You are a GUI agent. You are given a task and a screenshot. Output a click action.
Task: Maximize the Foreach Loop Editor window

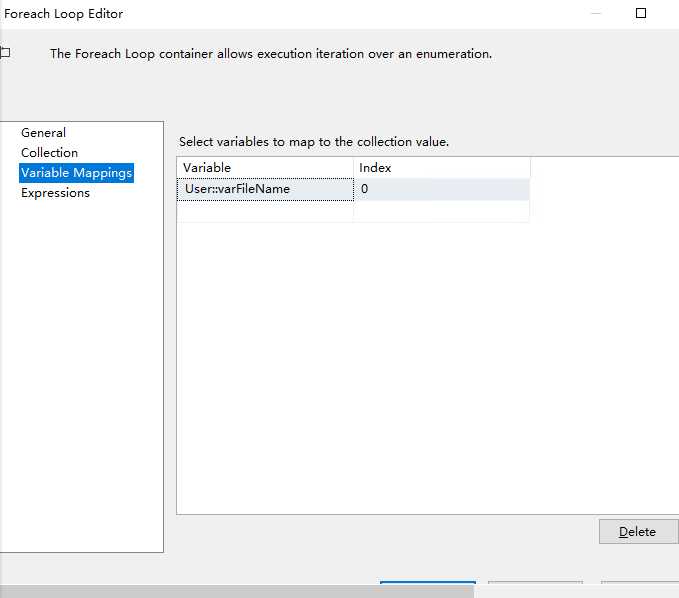(x=641, y=14)
